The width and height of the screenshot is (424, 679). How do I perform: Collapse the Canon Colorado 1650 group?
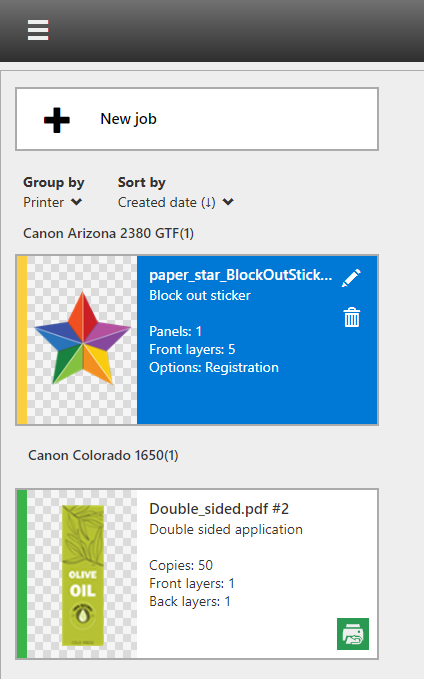click(x=103, y=456)
